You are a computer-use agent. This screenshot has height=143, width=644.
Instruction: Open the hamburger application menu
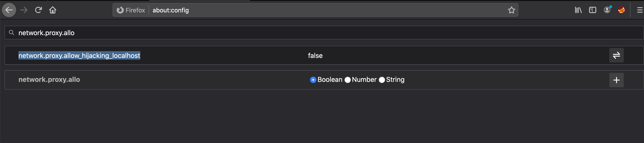(x=640, y=10)
